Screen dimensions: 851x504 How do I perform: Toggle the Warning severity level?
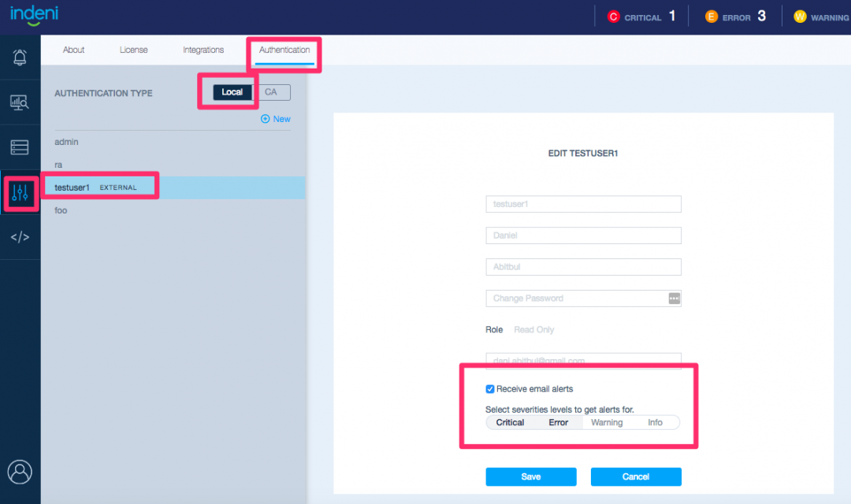tap(607, 423)
